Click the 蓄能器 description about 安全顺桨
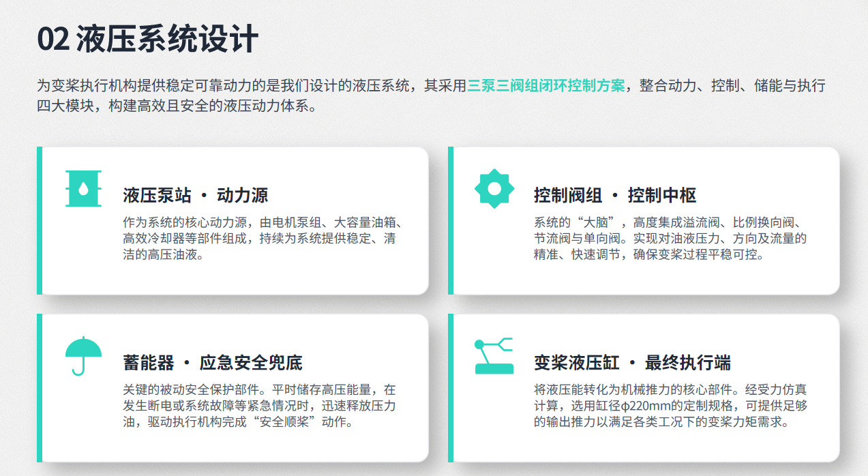Image resolution: width=868 pixels, height=476 pixels. (x=260, y=406)
